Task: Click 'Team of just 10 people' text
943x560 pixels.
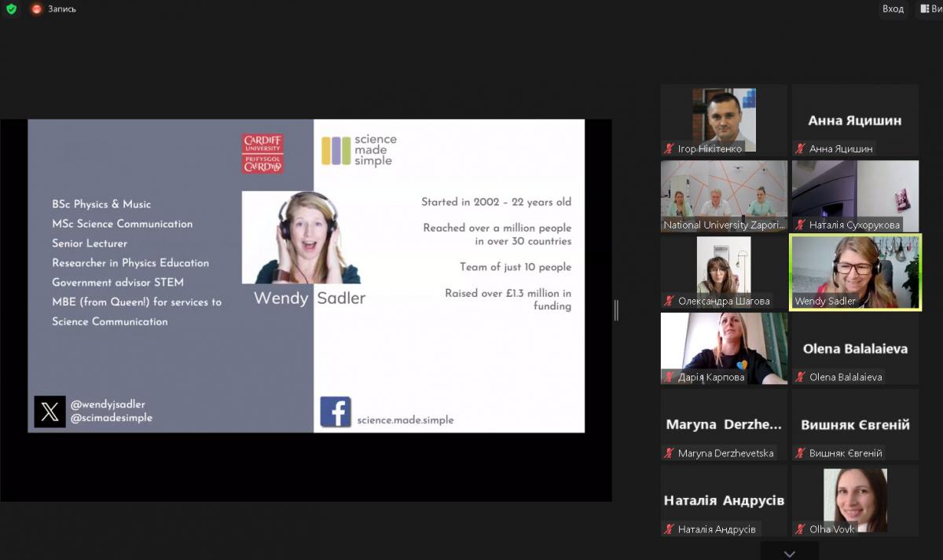Action: (x=516, y=267)
